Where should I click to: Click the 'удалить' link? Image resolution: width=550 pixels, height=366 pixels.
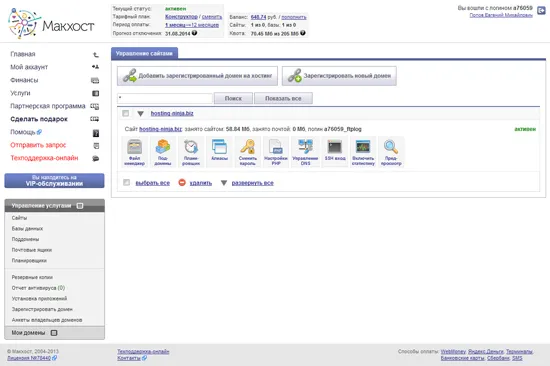pos(201,183)
